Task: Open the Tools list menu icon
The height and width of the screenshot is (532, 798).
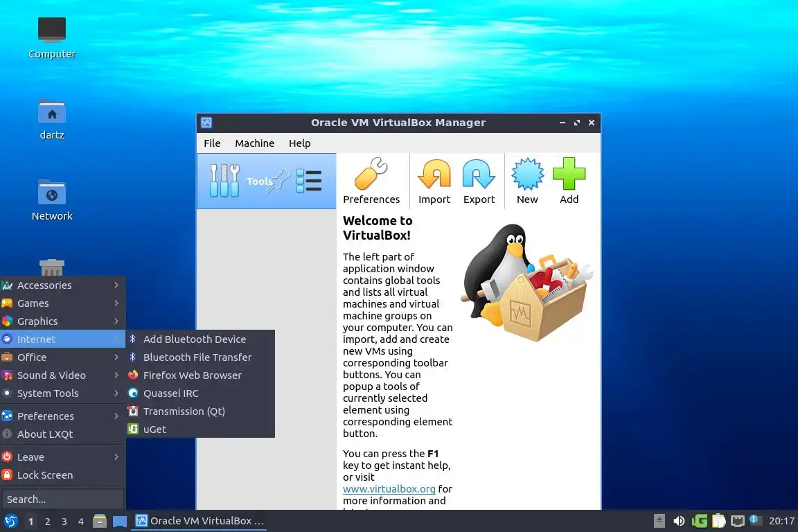Action: tap(308, 181)
